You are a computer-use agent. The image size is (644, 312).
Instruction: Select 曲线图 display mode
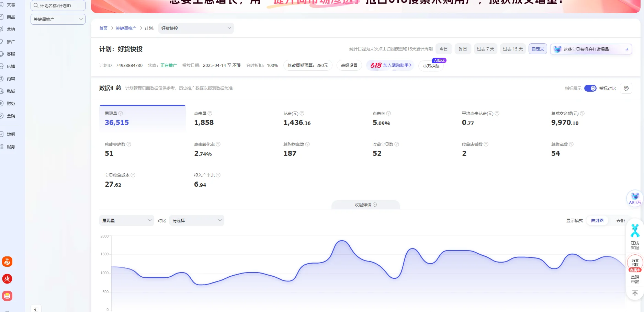pos(597,220)
